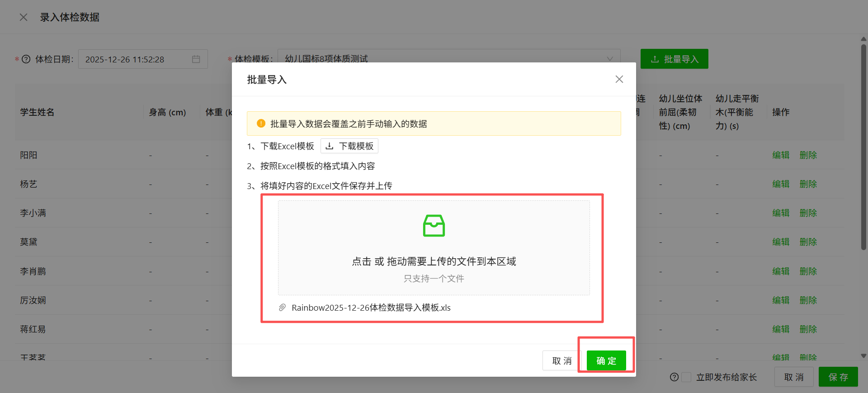Click the download icon in 下载模板 button
Viewport: 868px width, 393px height.
click(330, 146)
